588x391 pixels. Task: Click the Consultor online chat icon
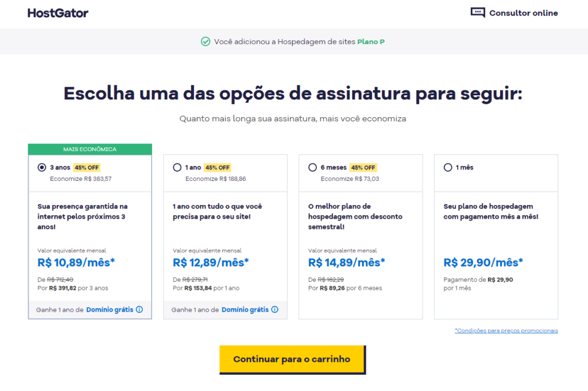tap(478, 13)
